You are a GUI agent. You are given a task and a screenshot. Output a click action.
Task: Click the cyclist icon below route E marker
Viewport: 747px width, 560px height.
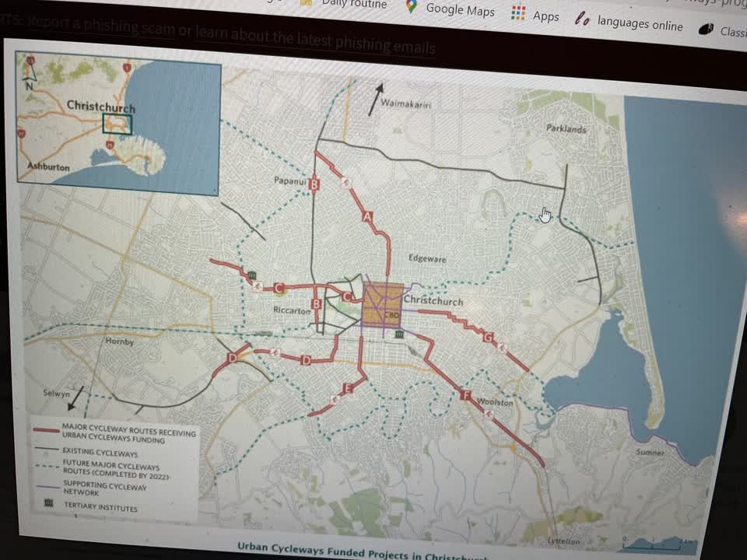click(x=335, y=399)
